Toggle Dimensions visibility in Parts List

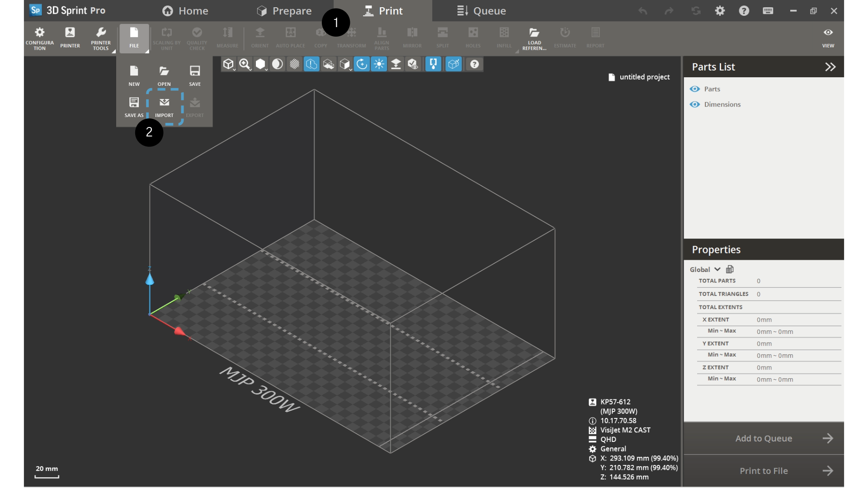pyautogui.click(x=694, y=104)
